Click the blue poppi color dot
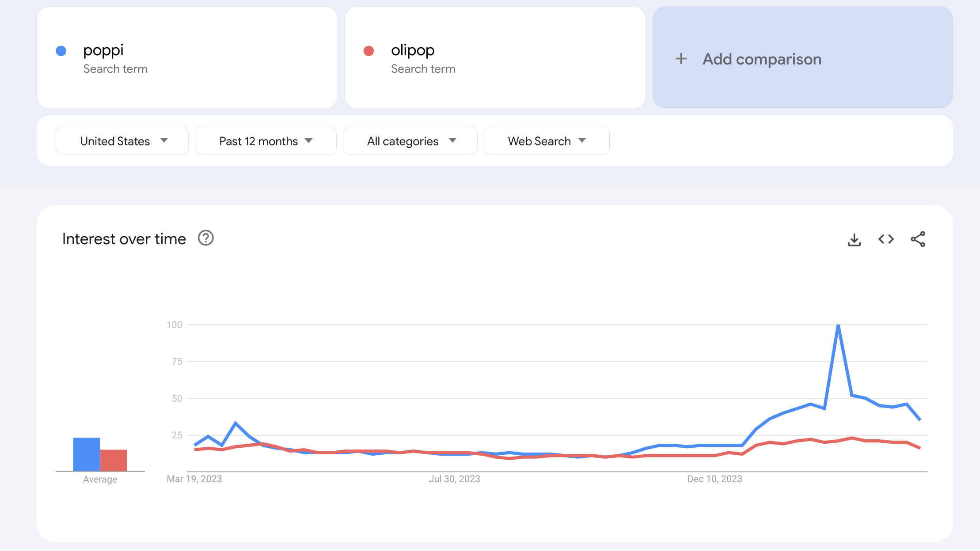The image size is (980, 551). [61, 51]
